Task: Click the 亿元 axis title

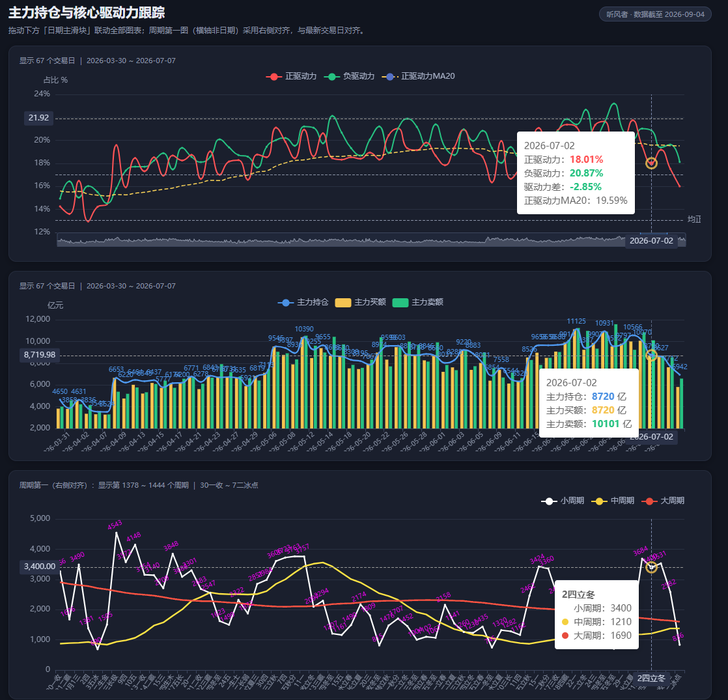Action: click(x=55, y=305)
